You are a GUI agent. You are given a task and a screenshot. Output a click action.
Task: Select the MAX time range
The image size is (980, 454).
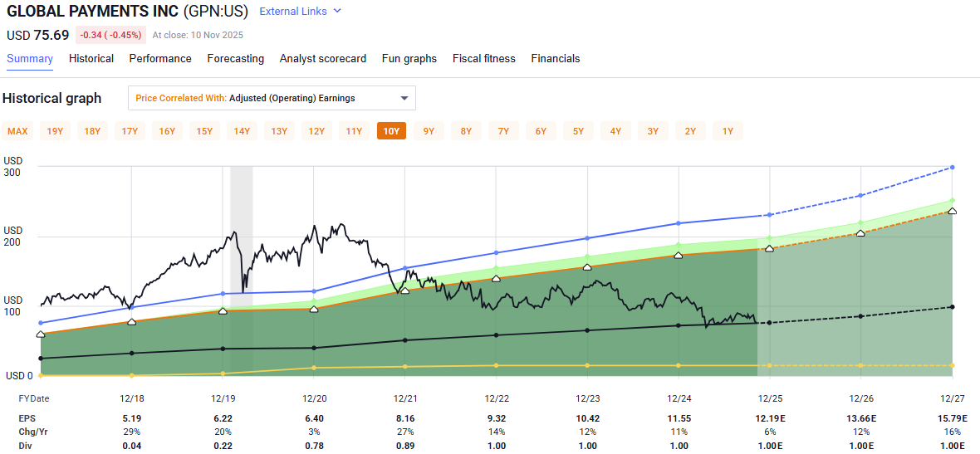(x=18, y=131)
